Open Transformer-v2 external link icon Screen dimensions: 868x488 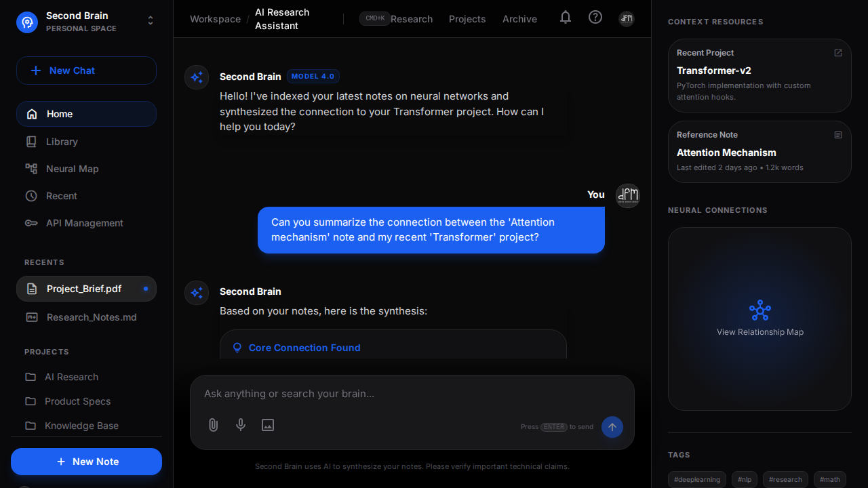(x=838, y=53)
